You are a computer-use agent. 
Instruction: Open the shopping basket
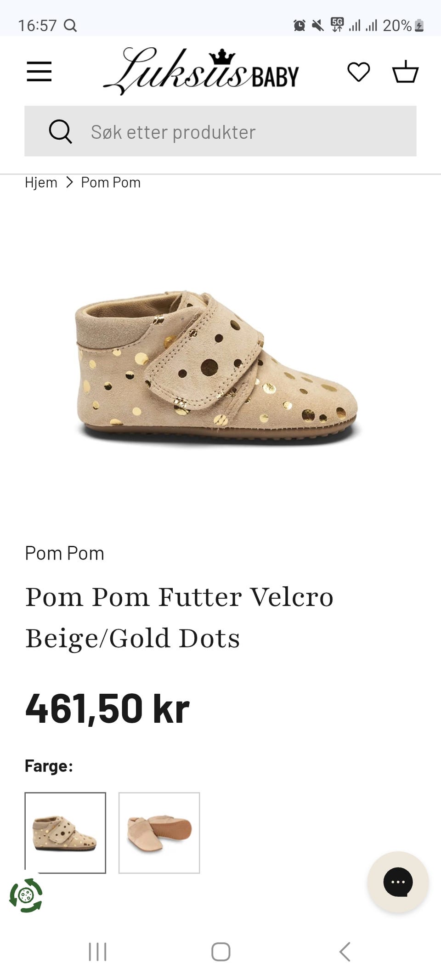click(405, 72)
